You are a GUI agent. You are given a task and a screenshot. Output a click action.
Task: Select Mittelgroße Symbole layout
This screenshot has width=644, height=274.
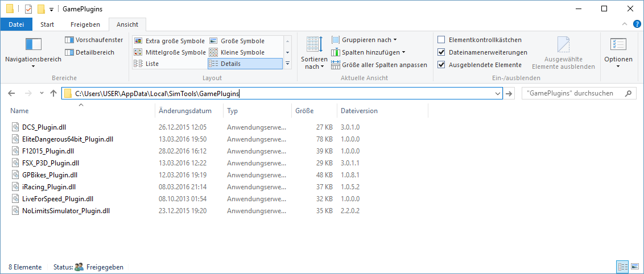(x=170, y=52)
